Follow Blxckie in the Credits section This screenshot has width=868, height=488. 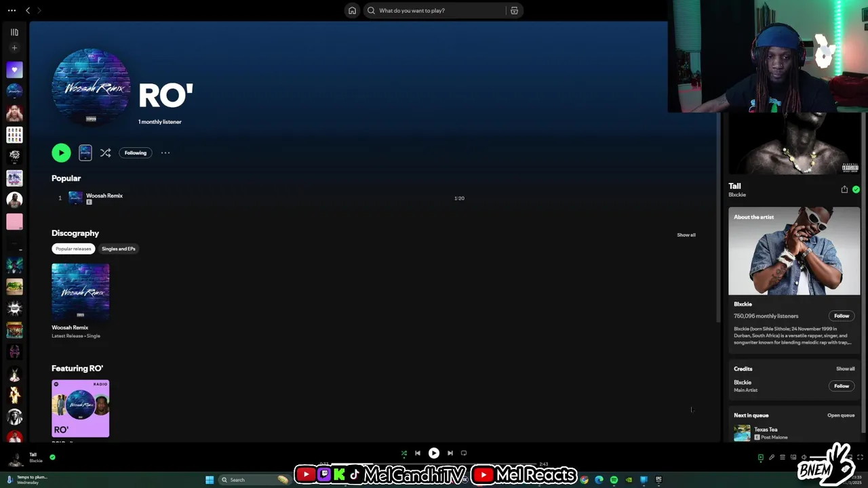[842, 386]
